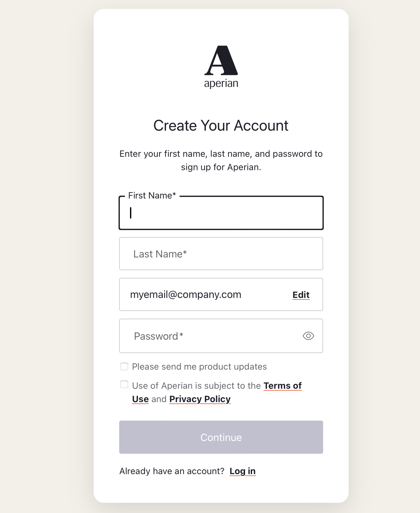
Task: Click the Aperian "A" logo mark
Action: click(x=221, y=60)
